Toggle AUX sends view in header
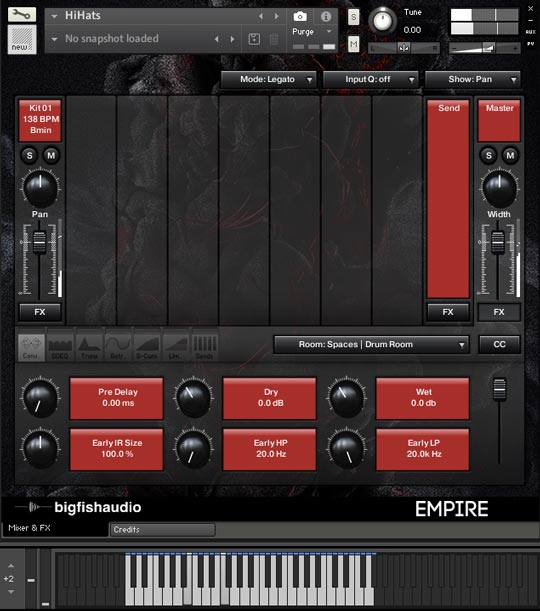The image size is (540, 611). click(530, 32)
